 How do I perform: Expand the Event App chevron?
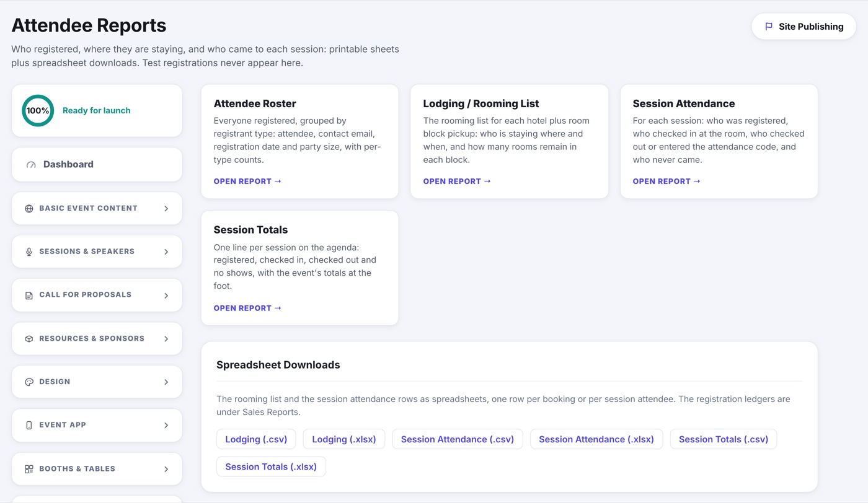[166, 426]
